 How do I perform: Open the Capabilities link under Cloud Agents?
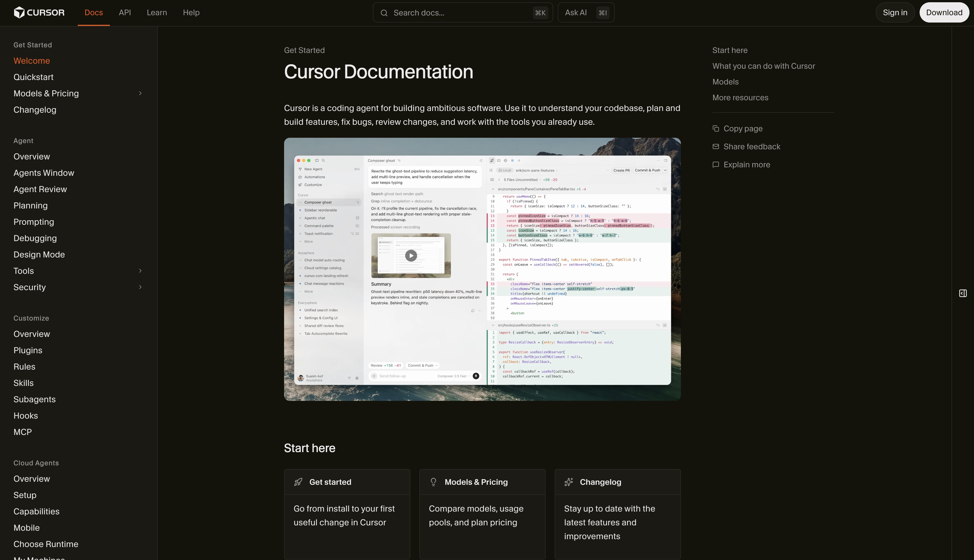36,512
